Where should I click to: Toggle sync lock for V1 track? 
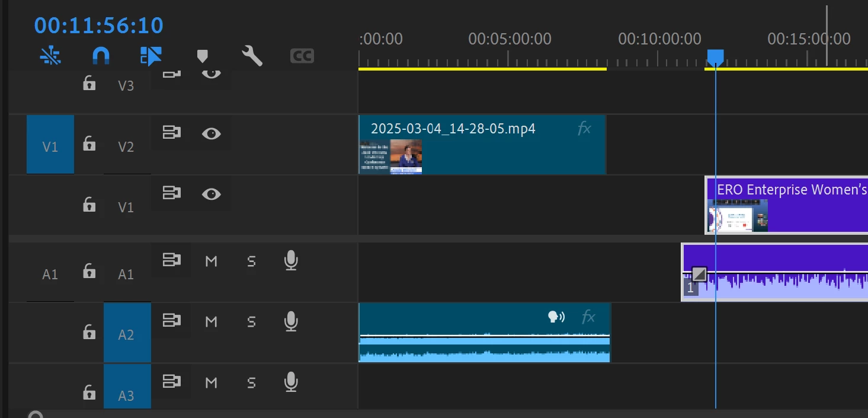(x=171, y=193)
